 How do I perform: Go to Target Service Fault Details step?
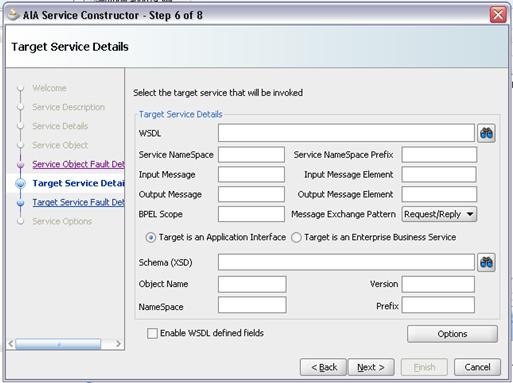(x=78, y=202)
